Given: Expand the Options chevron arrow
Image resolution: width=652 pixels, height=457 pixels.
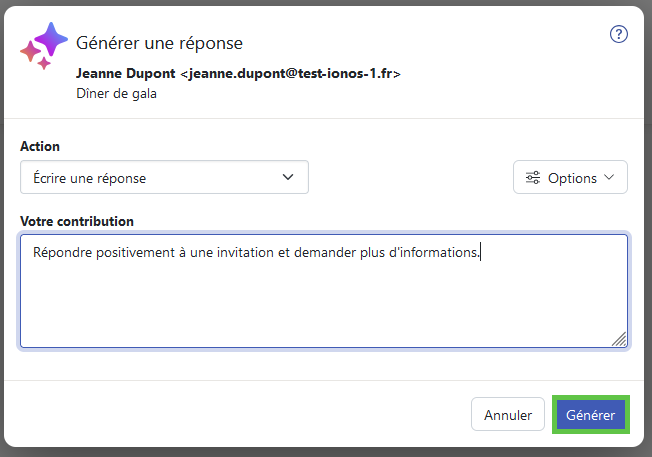Looking at the screenshot, I should [609, 177].
